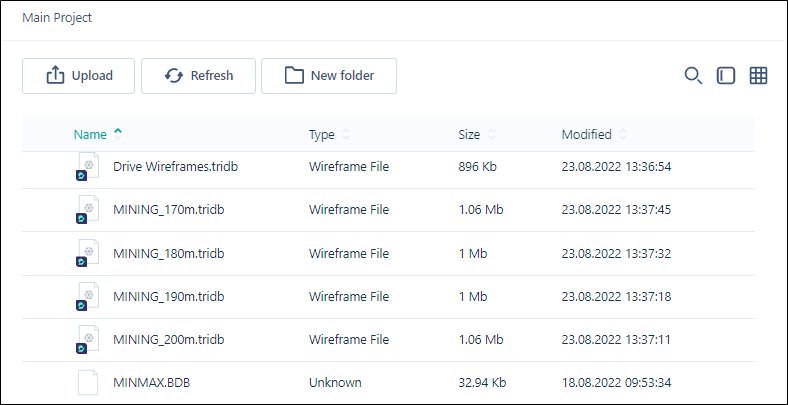
Task: Click the MINING_200m.tridb wireframe icon
Action: 87,340
